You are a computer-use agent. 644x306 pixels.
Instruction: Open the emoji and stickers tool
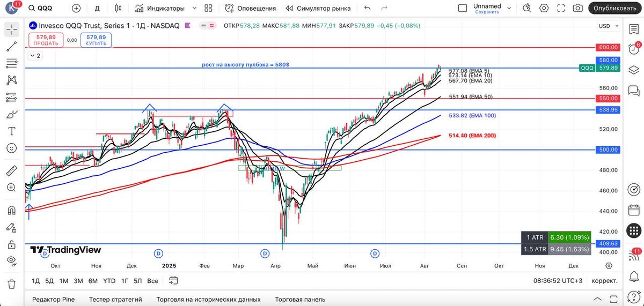(x=12, y=148)
